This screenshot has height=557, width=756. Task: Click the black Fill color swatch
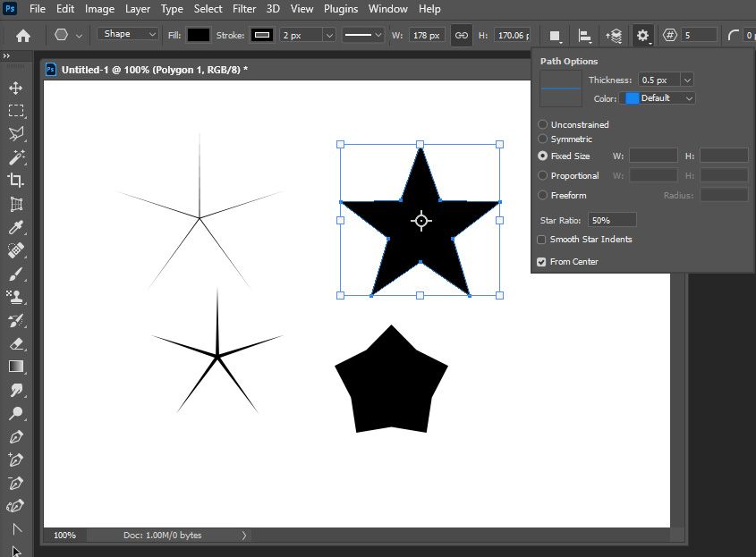[x=198, y=35]
